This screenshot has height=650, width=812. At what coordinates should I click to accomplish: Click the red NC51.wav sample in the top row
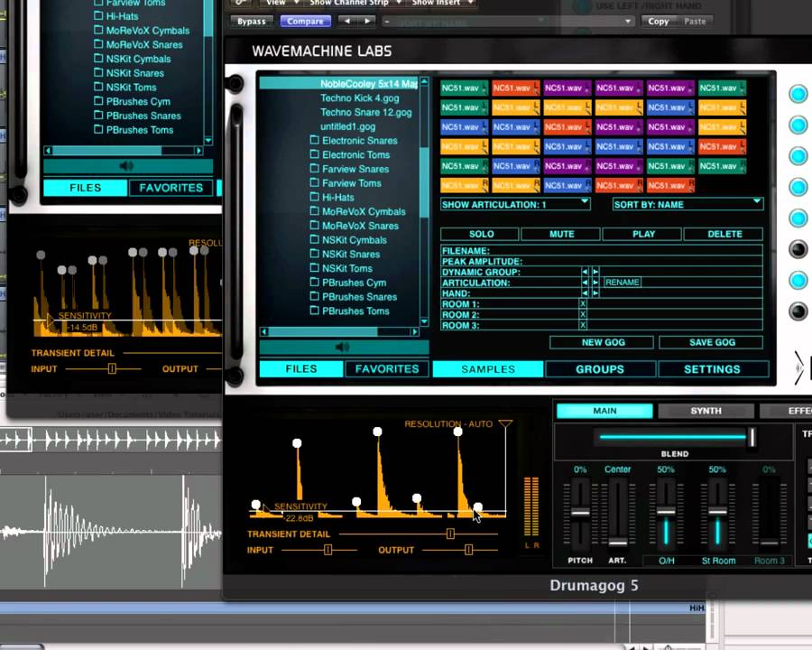point(516,88)
